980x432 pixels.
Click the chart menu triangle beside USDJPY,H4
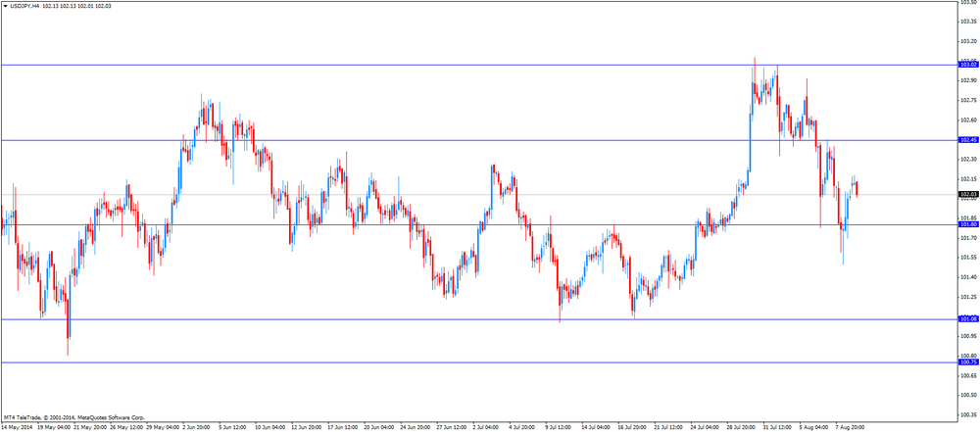click(6, 6)
